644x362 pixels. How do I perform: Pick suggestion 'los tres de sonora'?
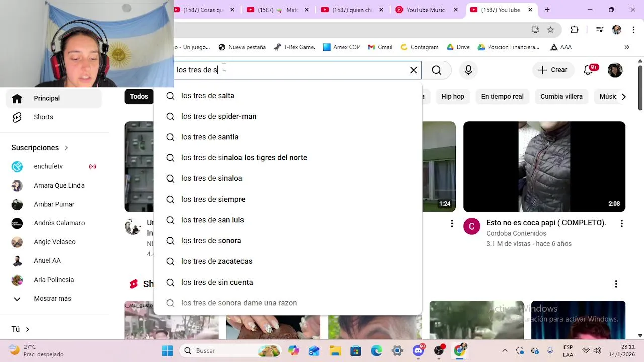(x=288, y=241)
